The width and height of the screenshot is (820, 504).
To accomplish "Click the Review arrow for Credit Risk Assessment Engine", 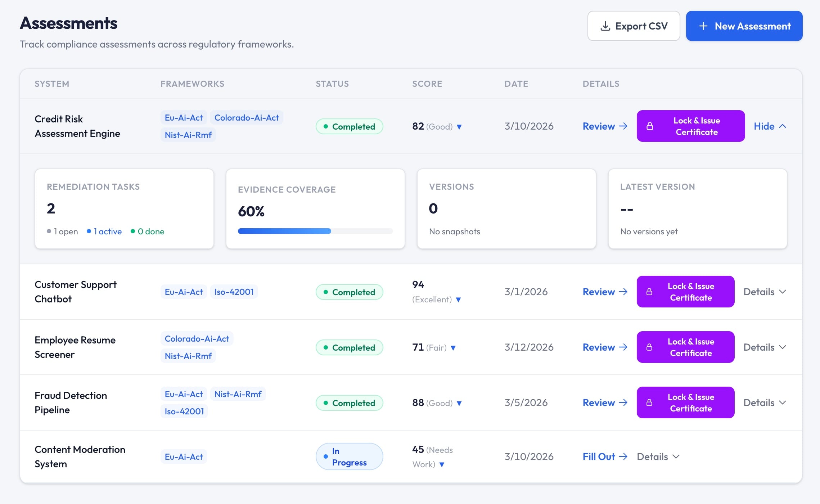I will [x=623, y=126].
